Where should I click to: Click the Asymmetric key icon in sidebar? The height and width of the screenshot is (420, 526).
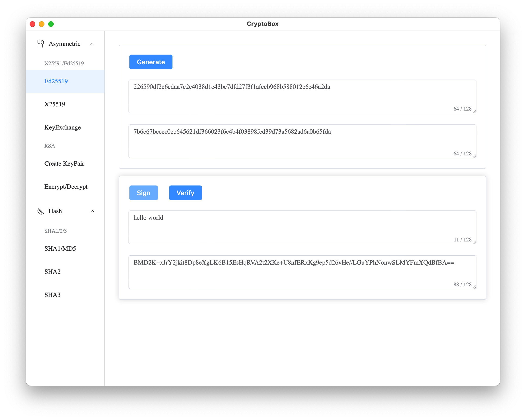pyautogui.click(x=41, y=44)
